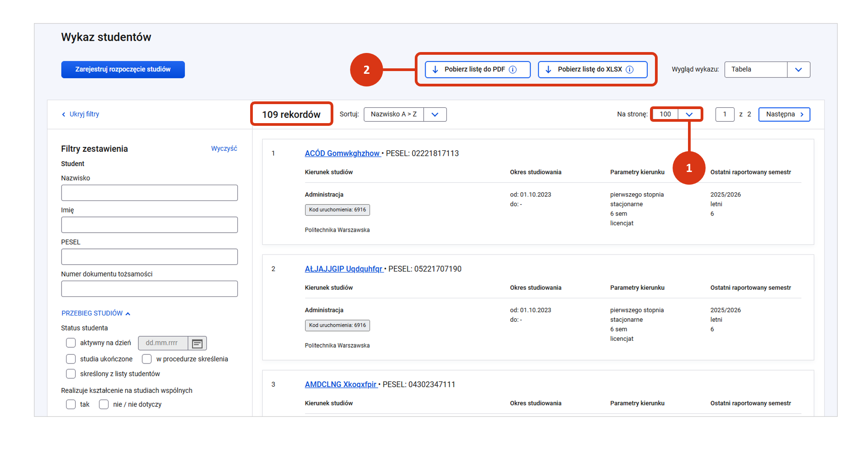Click 'Administracja' in second record
The width and height of the screenshot is (868, 449).
(324, 310)
